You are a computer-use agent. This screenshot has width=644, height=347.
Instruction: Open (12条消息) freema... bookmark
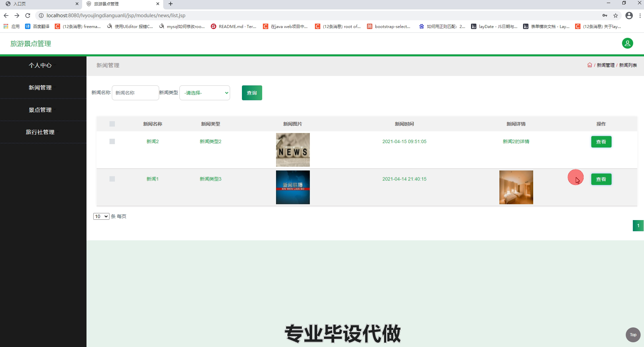[x=78, y=26]
